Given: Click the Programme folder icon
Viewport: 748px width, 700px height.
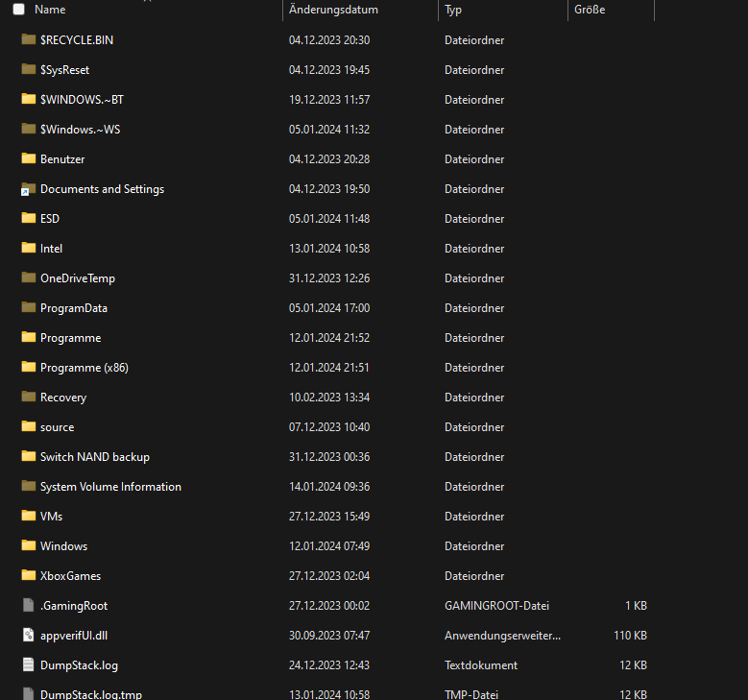Looking at the screenshot, I should tap(29, 337).
